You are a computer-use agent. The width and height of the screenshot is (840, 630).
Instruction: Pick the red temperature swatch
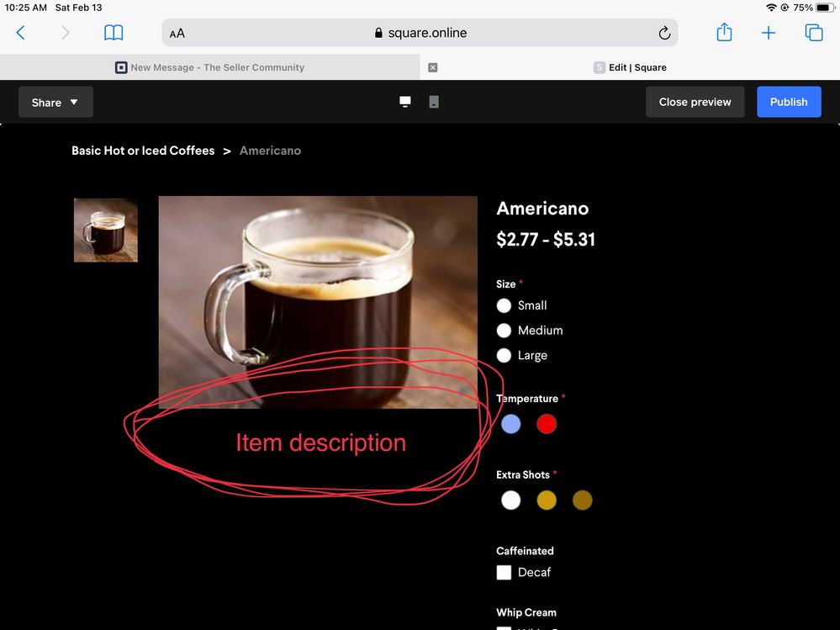pos(547,425)
